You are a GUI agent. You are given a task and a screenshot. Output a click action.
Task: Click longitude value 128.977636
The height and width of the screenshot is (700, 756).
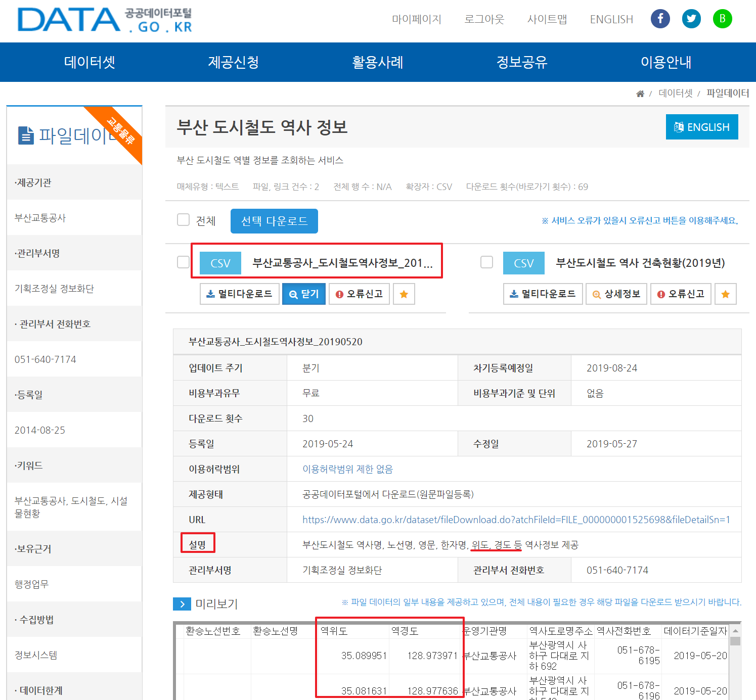(433, 691)
